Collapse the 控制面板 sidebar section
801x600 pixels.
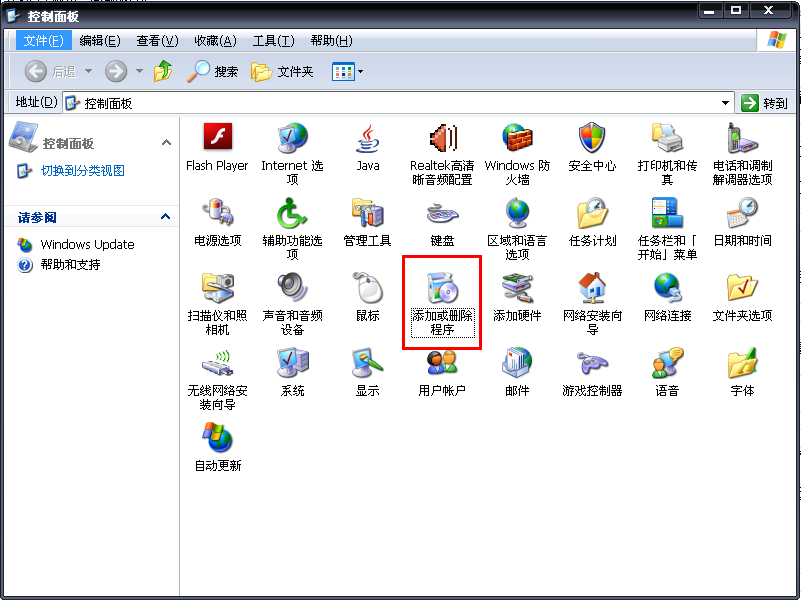click(x=166, y=142)
